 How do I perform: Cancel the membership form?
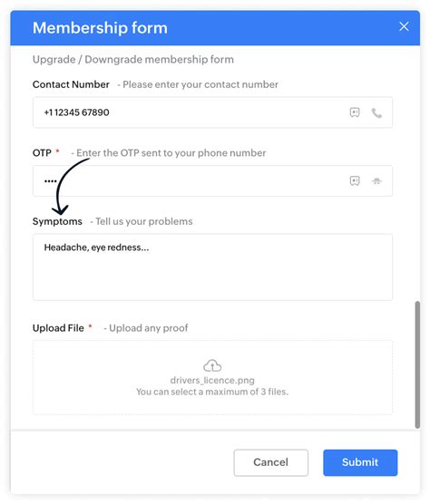271,462
